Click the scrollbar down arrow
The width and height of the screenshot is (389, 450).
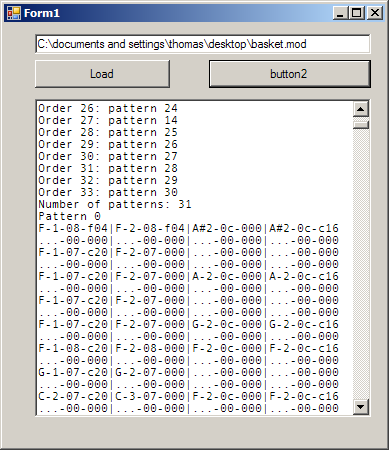coord(361,407)
